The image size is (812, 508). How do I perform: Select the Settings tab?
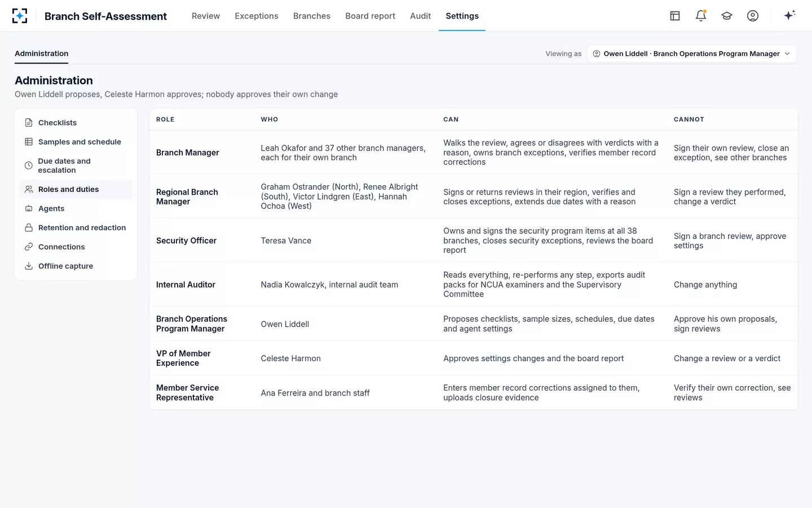[x=462, y=16]
